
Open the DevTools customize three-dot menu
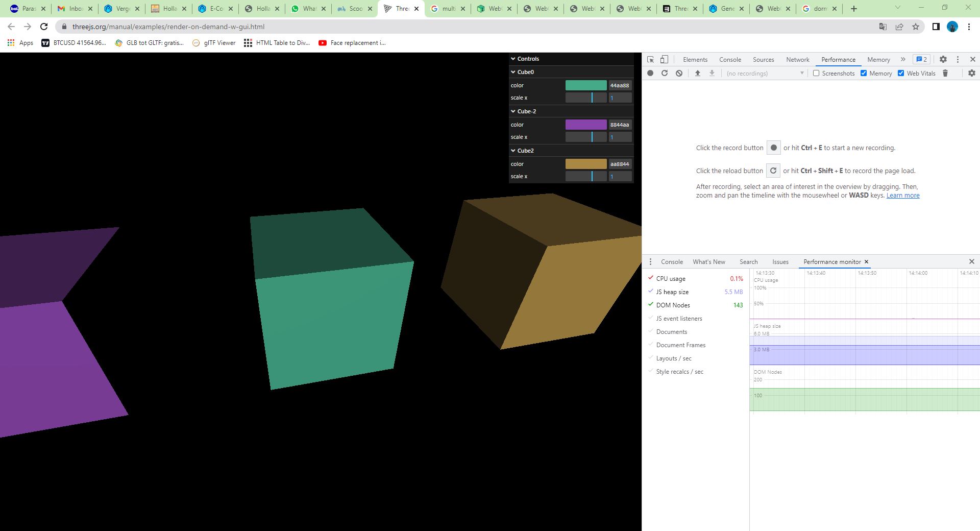(958, 60)
